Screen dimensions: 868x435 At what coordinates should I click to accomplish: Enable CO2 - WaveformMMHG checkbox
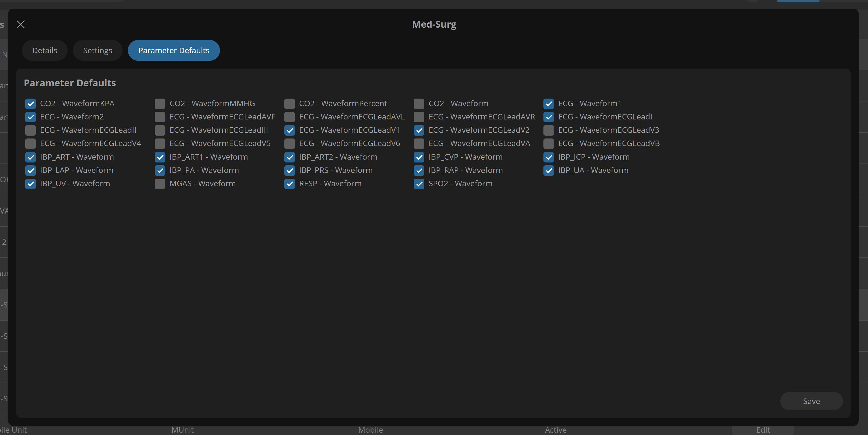[160, 104]
